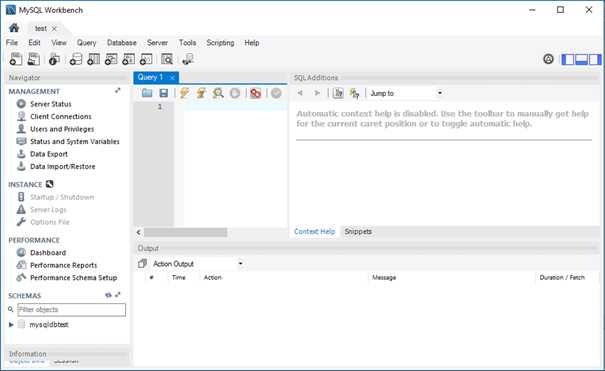
Task: Switch to the Context Help tab
Action: (314, 231)
